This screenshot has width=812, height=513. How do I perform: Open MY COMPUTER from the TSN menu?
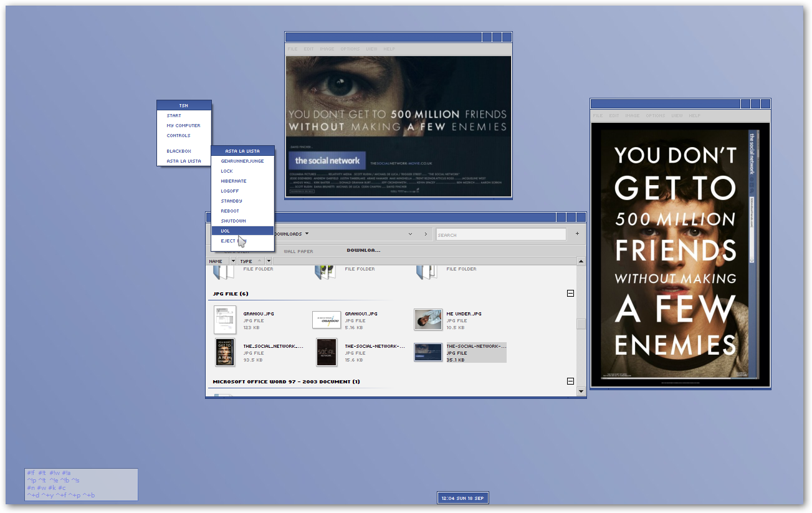(184, 125)
